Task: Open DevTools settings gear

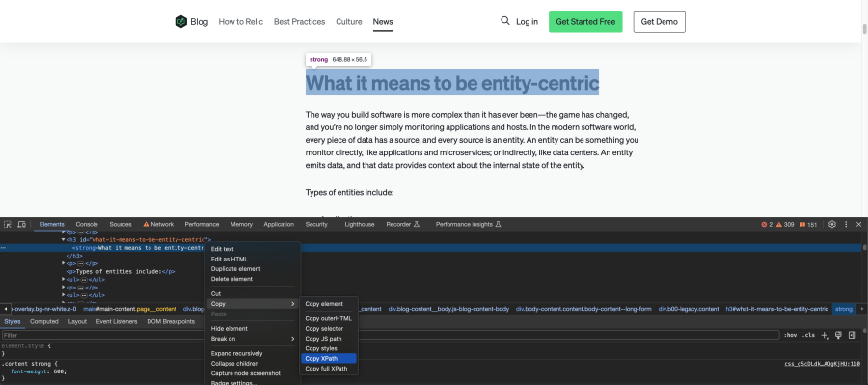Action: [x=832, y=225]
